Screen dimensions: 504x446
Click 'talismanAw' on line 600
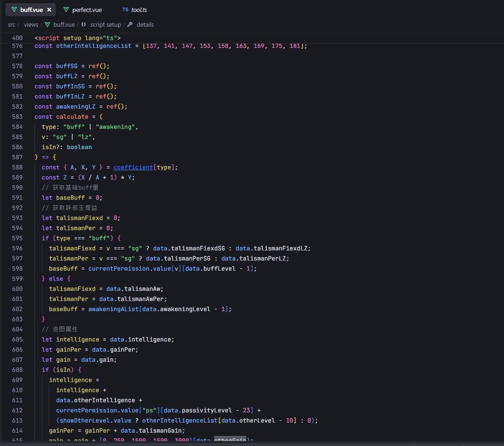(x=142, y=289)
